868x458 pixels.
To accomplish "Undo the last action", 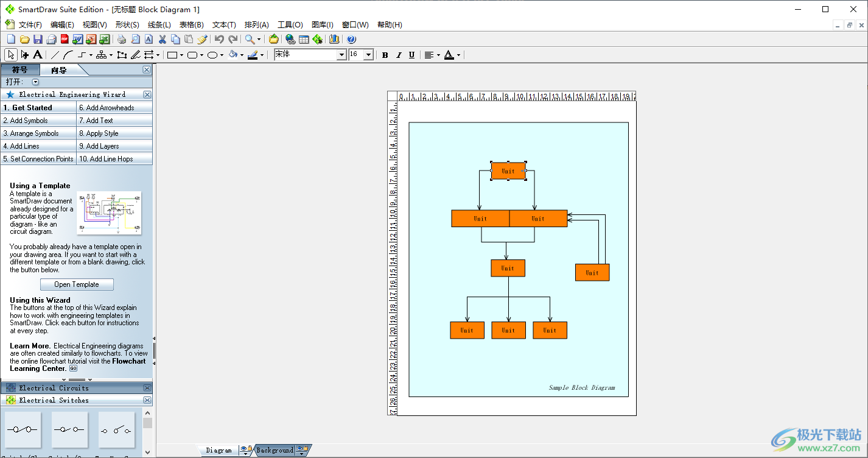I will coord(220,39).
